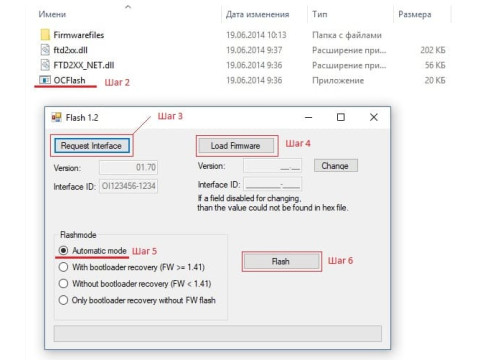Maximize the Flash 1.2 window

point(341,117)
